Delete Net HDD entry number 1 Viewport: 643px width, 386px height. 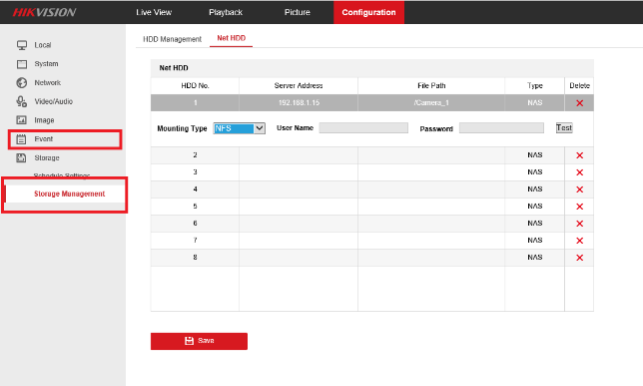[579, 103]
